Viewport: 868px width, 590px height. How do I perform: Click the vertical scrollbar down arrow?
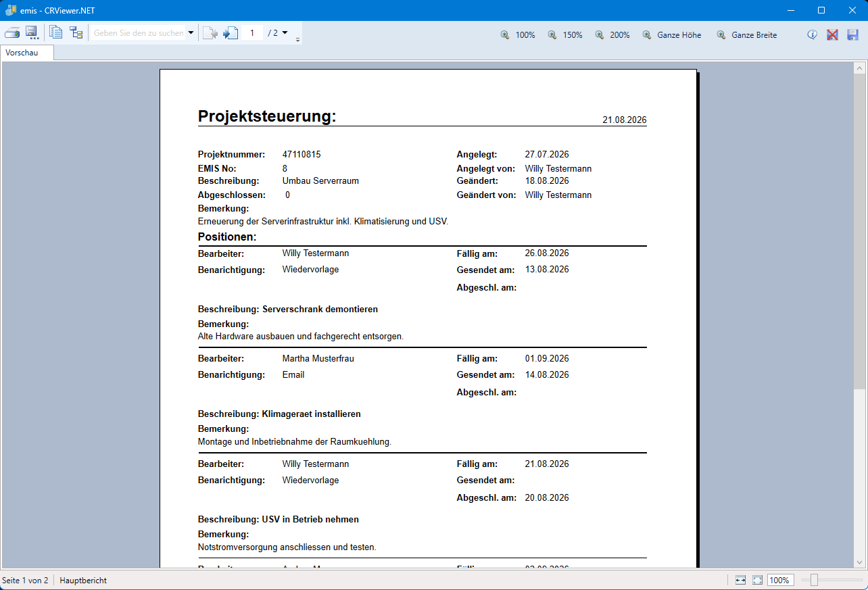(859, 562)
